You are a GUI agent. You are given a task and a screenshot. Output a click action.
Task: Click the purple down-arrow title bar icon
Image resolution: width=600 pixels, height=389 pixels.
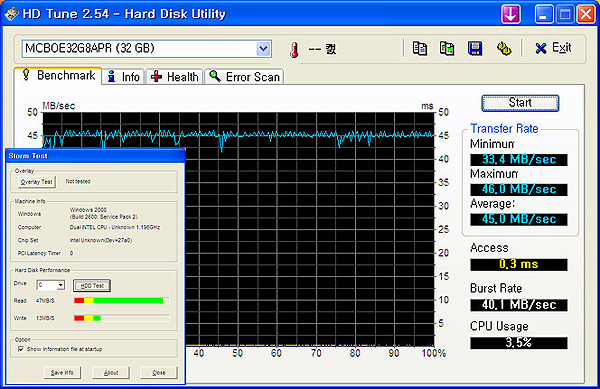511,14
